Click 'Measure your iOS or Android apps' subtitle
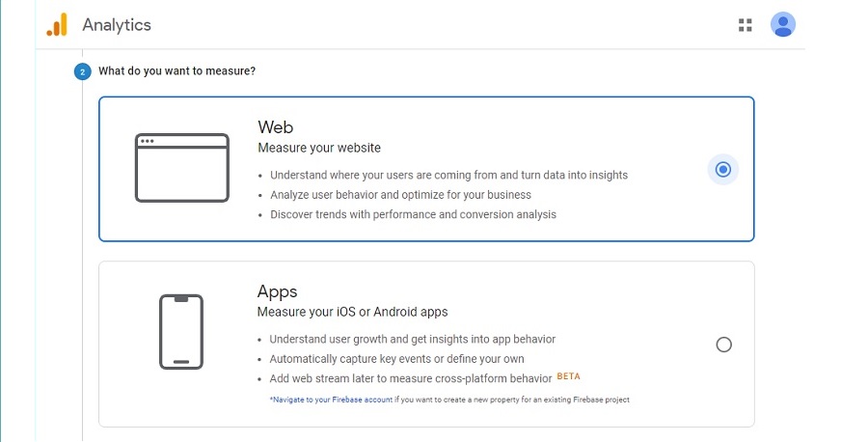The height and width of the screenshot is (442, 868). click(x=352, y=312)
